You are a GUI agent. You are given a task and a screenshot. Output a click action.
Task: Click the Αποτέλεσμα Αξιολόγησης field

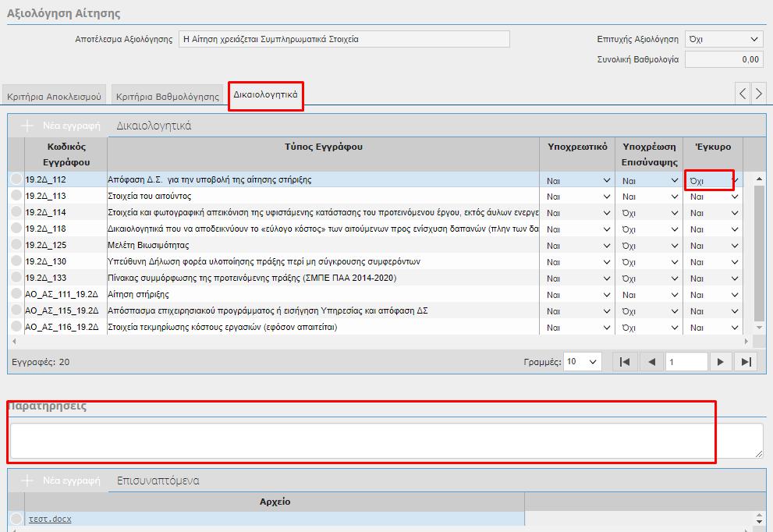click(x=344, y=39)
